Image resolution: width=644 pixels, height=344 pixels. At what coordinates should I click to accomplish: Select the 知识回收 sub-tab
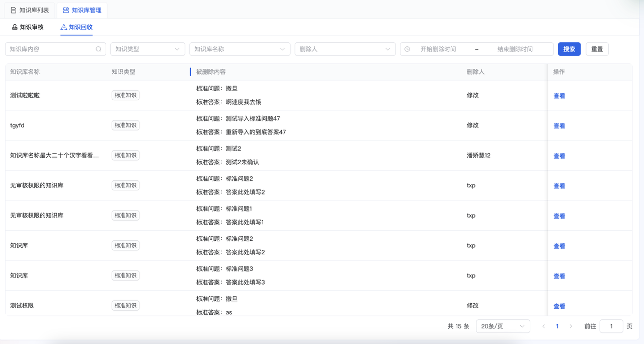[76, 27]
